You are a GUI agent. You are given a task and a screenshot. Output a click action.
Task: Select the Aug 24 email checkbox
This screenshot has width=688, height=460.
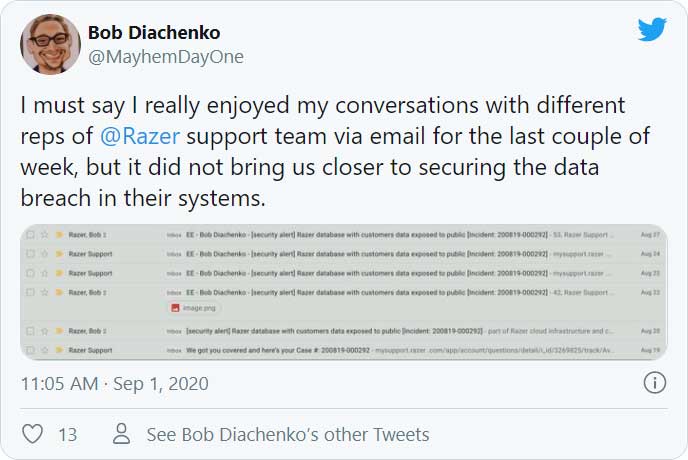(x=31, y=254)
